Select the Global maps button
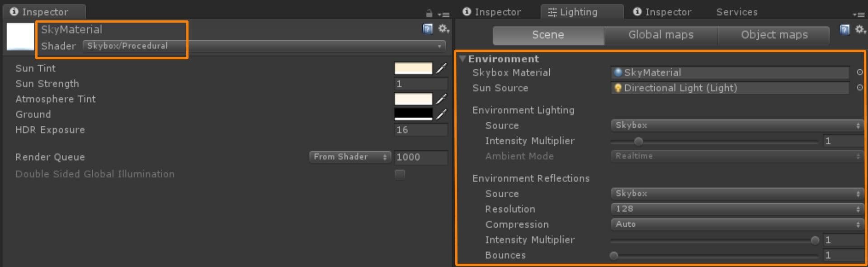Viewport: 868px width, 267px height. pyautogui.click(x=660, y=35)
